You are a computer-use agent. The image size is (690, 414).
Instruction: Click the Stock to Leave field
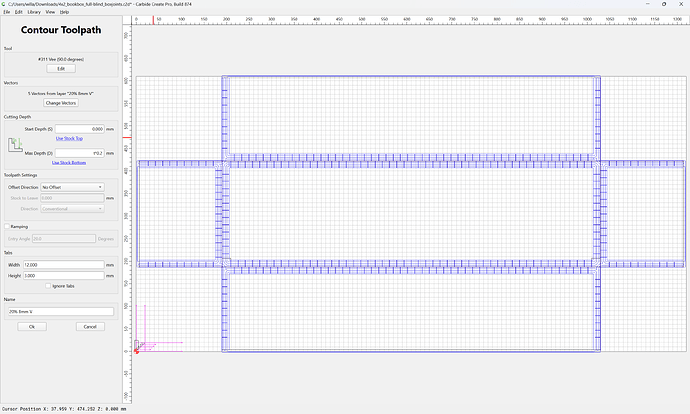[73, 198]
